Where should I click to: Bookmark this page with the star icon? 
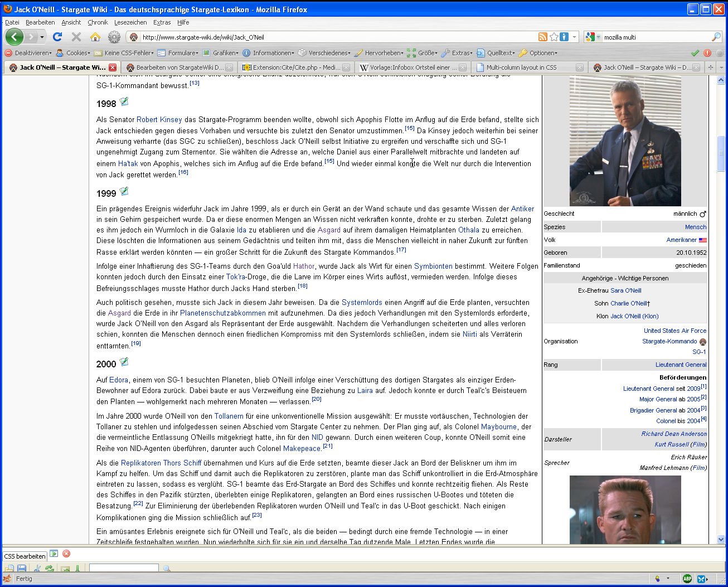[x=554, y=37]
